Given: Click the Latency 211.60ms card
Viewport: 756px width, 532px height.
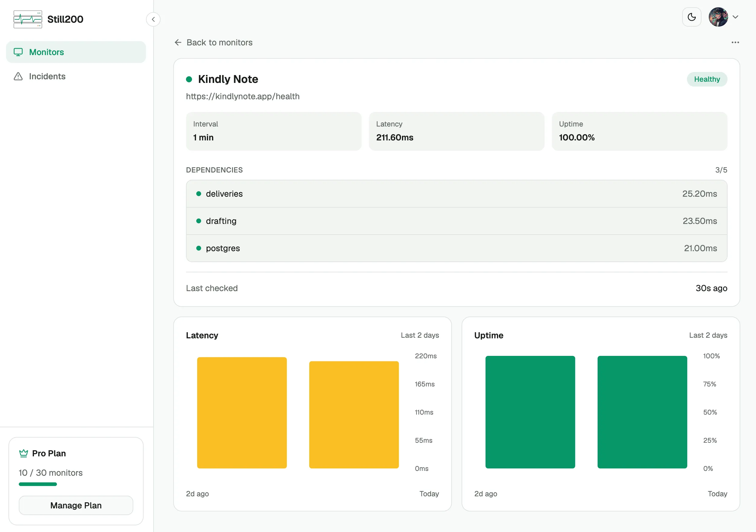Looking at the screenshot, I should click(456, 131).
